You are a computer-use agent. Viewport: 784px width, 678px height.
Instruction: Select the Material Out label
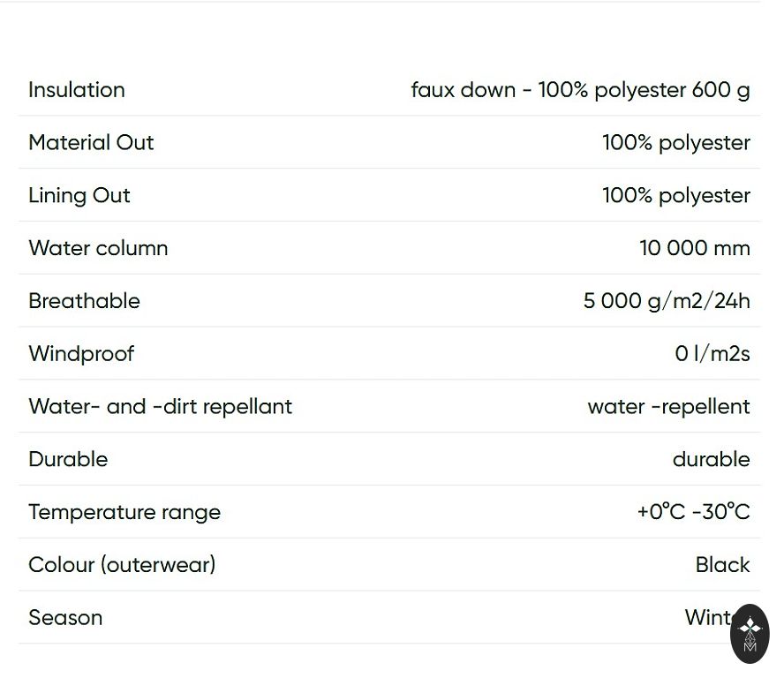[91, 143]
